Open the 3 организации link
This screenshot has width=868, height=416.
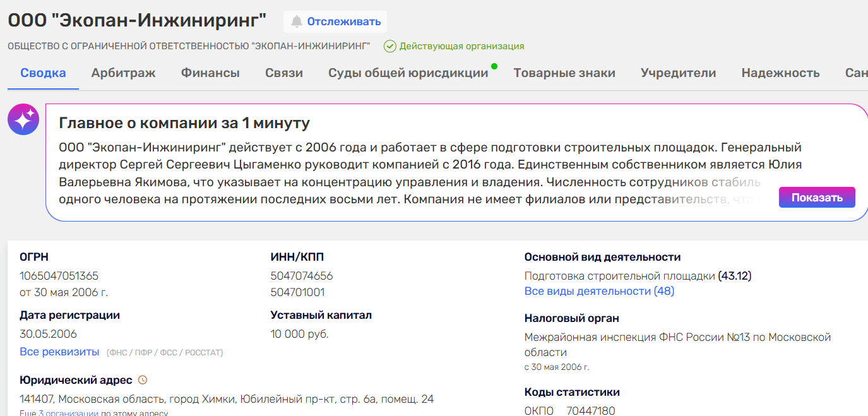click(x=68, y=413)
